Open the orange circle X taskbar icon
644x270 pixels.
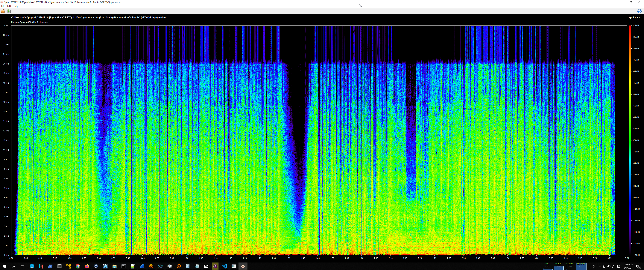151,266
